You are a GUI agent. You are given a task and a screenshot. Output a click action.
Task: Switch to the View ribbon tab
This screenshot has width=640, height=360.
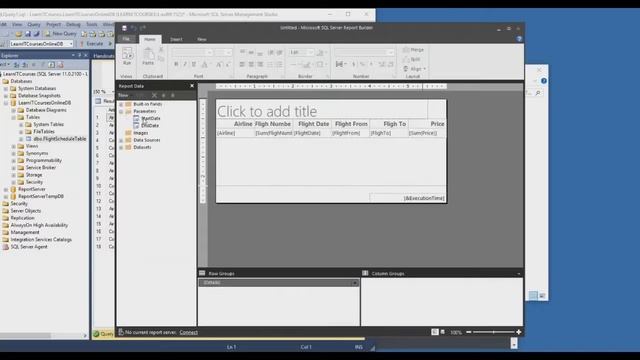click(x=202, y=39)
